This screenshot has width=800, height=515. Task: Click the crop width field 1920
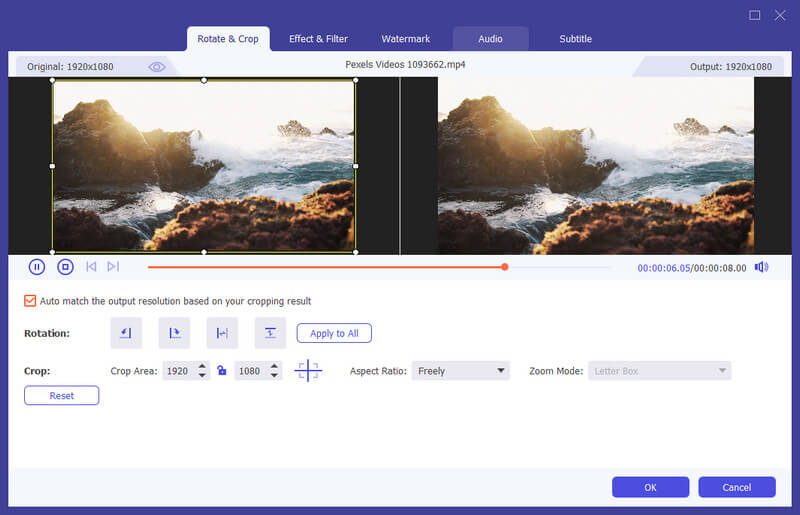click(180, 371)
